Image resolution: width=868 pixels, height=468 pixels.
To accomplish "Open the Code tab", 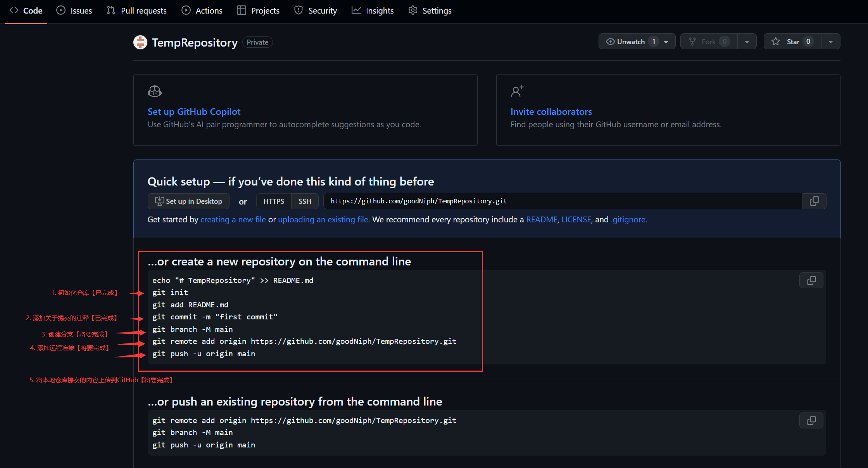I will point(26,11).
